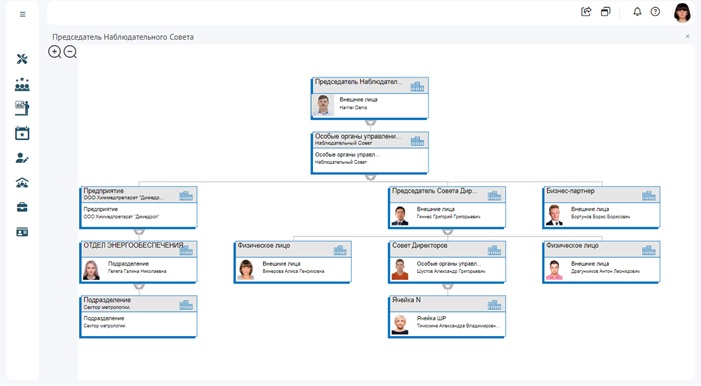Open the help question mark icon
Viewport: 701px width, 386px height.
coord(655,12)
